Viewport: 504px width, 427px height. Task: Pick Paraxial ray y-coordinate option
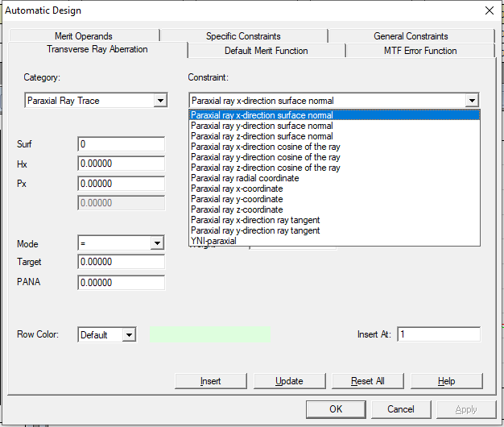[334, 199]
